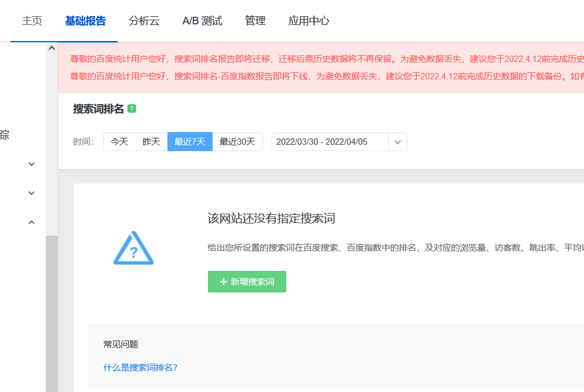Choose 最近30天 time range
Image resolution: width=584 pixels, height=392 pixels.
point(237,142)
